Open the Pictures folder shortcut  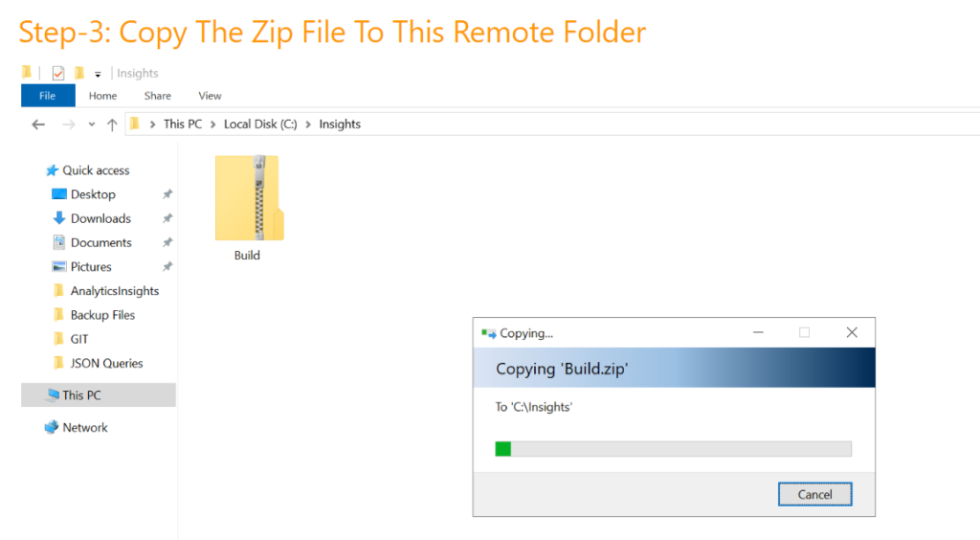point(90,267)
